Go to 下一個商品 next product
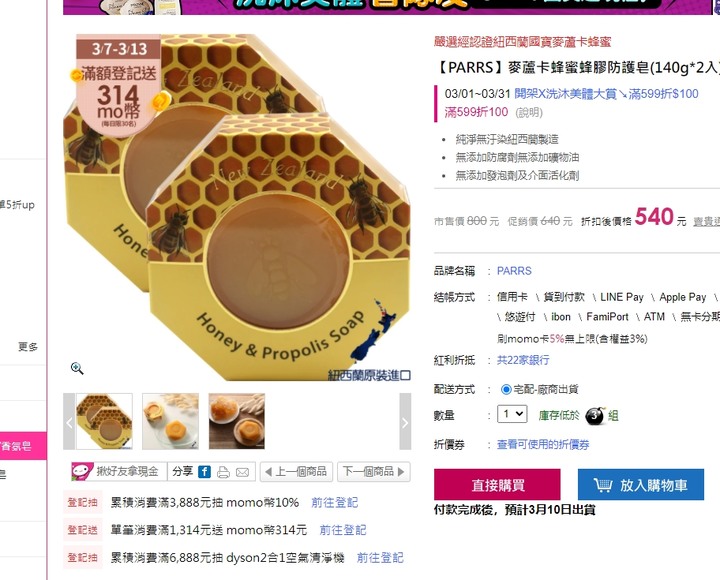The height and width of the screenshot is (580, 720). (374, 472)
